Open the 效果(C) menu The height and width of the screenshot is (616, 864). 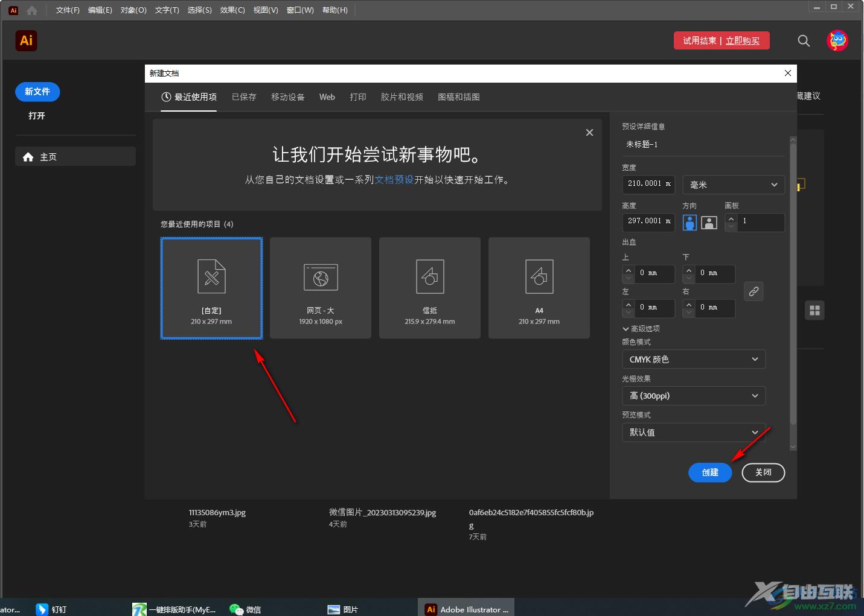tap(232, 10)
